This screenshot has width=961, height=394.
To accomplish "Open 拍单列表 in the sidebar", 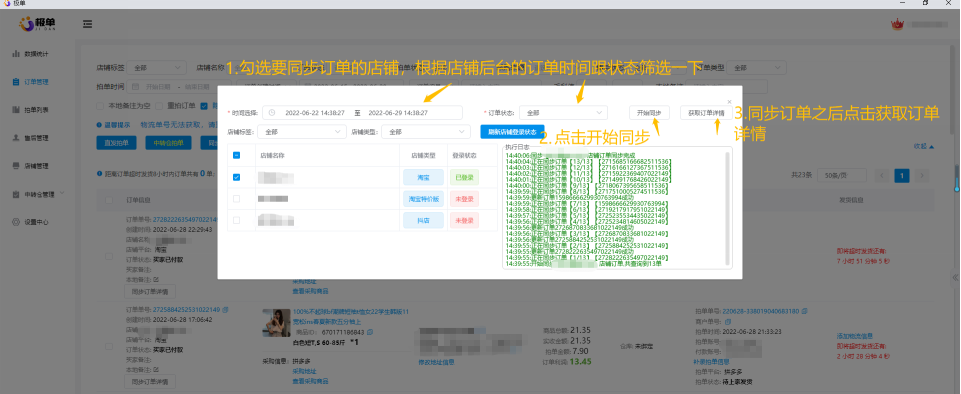I will (36, 110).
